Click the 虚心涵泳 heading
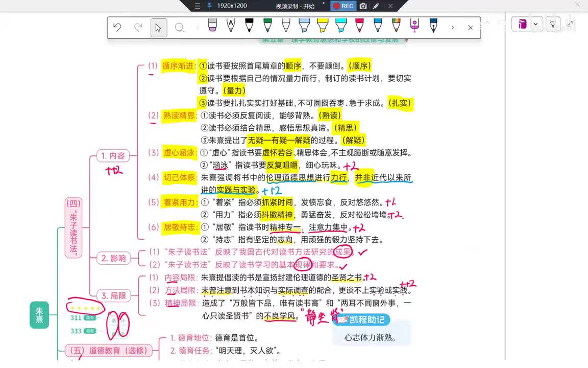Image resolution: width=588 pixels, height=368 pixels. 179,152
